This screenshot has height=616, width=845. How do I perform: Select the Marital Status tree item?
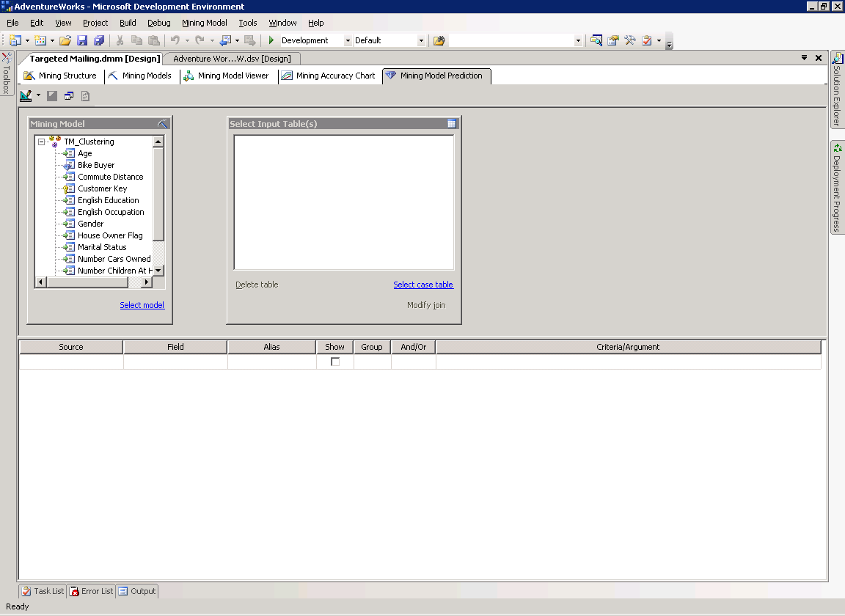pyautogui.click(x=102, y=247)
